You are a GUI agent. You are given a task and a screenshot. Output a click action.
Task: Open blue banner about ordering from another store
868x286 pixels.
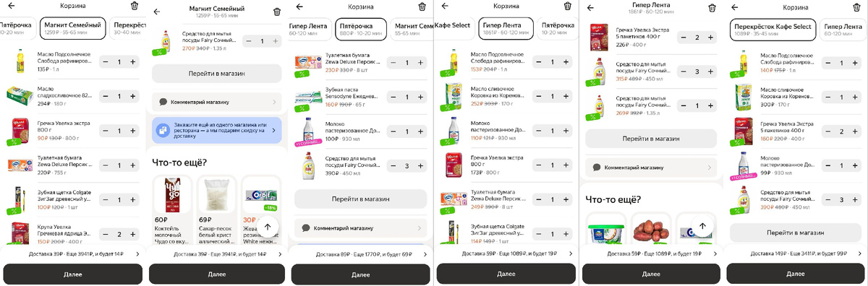click(216, 130)
